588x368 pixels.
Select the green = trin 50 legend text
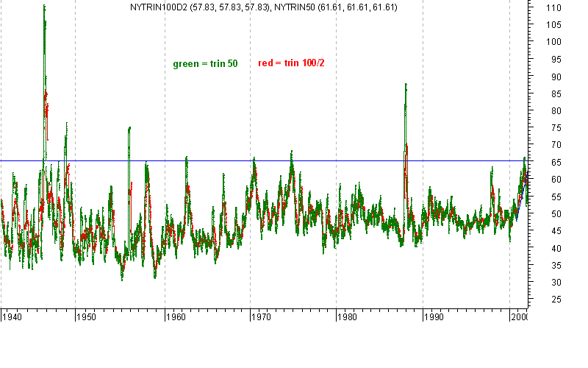[205, 64]
